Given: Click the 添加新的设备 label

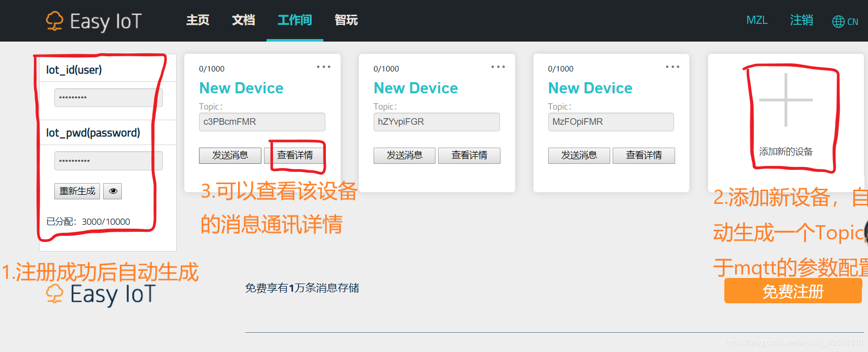Looking at the screenshot, I should click(786, 152).
